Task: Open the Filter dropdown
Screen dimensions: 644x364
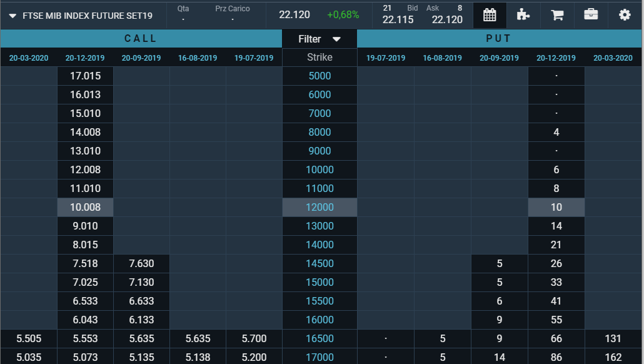Action: coord(319,39)
